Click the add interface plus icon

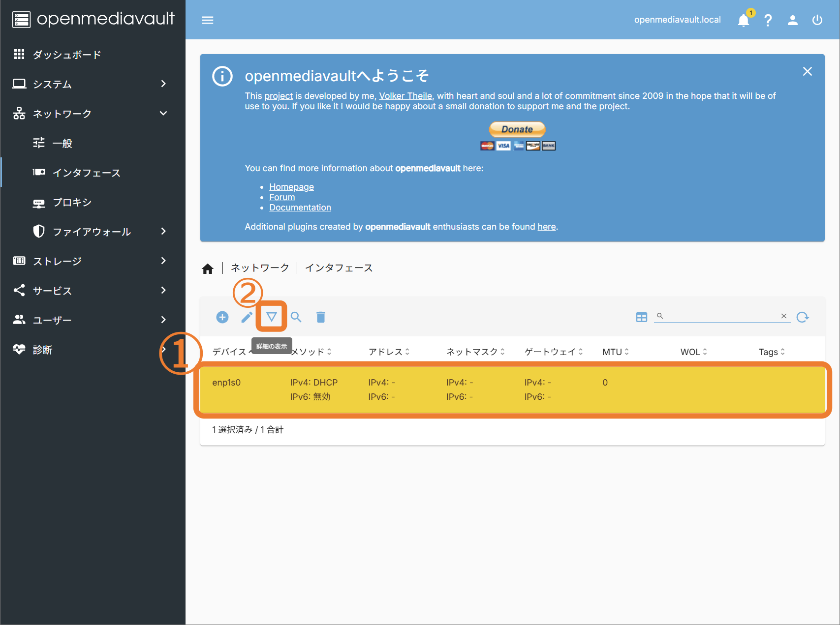coord(222,317)
